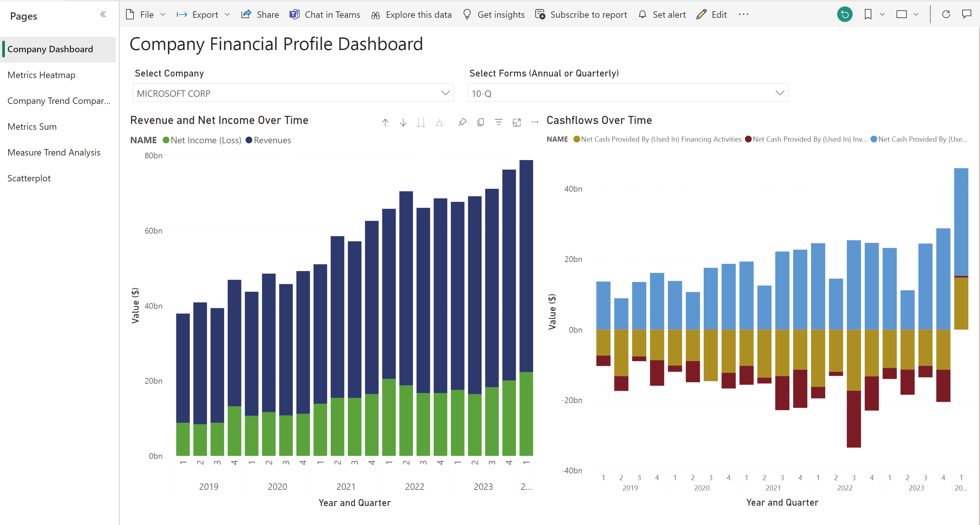Open the comments pane icon
This screenshot has height=525, width=980.
967,15
